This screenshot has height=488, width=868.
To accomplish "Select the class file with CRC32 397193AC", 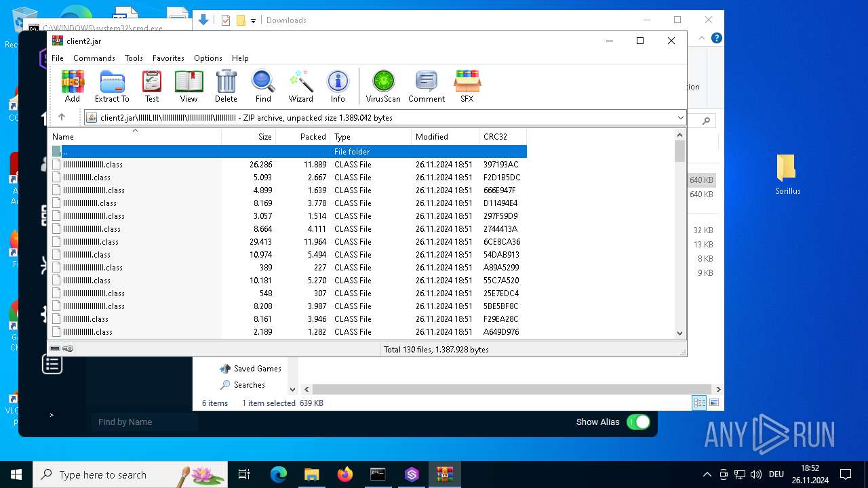I will [x=288, y=165].
